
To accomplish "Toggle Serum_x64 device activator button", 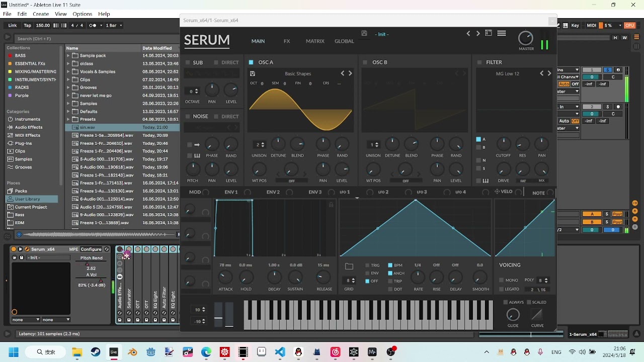I will point(14,249).
